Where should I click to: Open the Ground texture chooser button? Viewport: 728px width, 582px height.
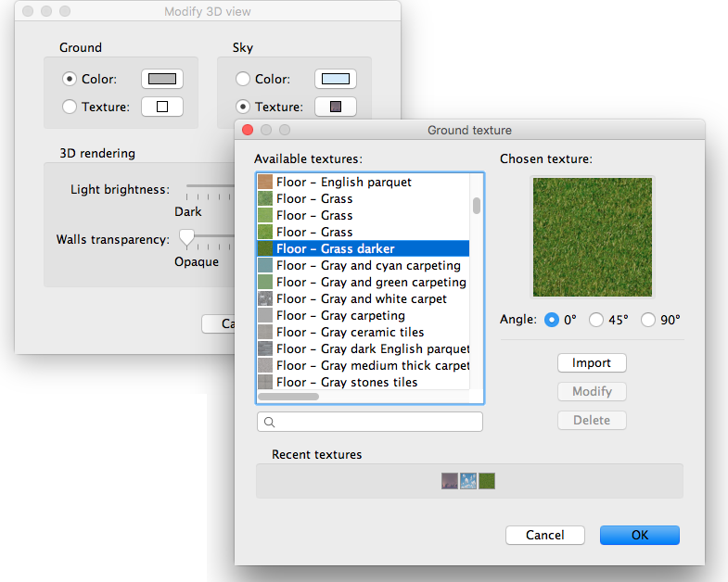(x=162, y=107)
